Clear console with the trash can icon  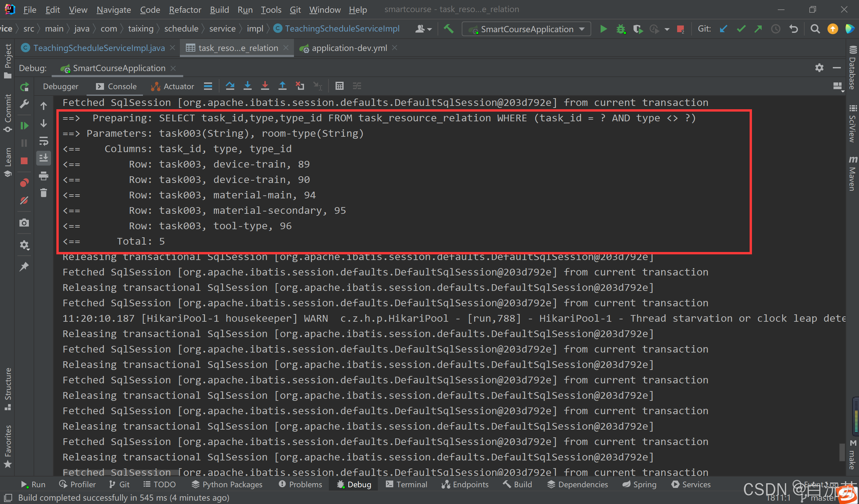pyautogui.click(x=44, y=193)
